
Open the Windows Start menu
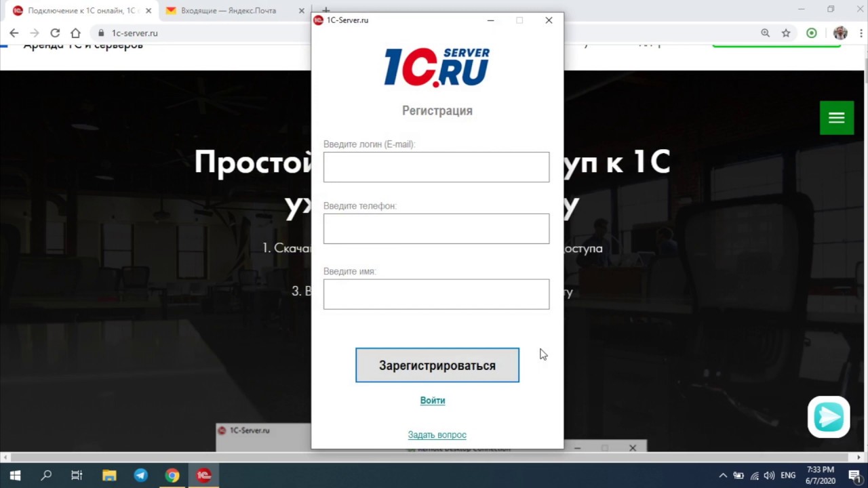(15, 476)
